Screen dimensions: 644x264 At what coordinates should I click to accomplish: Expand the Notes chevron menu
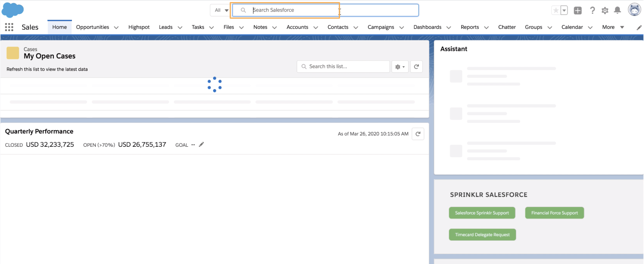[x=274, y=27]
